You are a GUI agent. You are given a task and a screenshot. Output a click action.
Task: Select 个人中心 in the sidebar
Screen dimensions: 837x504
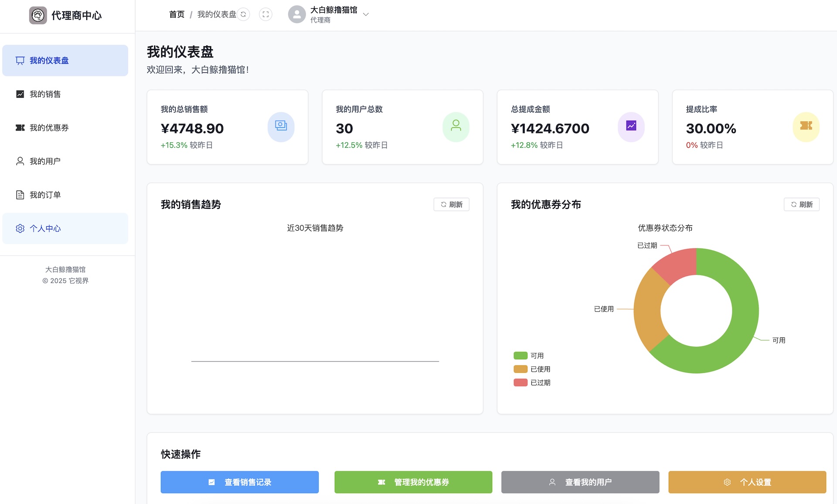pyautogui.click(x=45, y=228)
